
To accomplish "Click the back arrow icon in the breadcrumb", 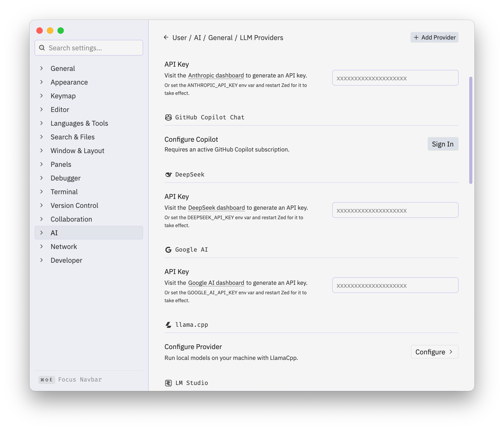I will 166,37.
